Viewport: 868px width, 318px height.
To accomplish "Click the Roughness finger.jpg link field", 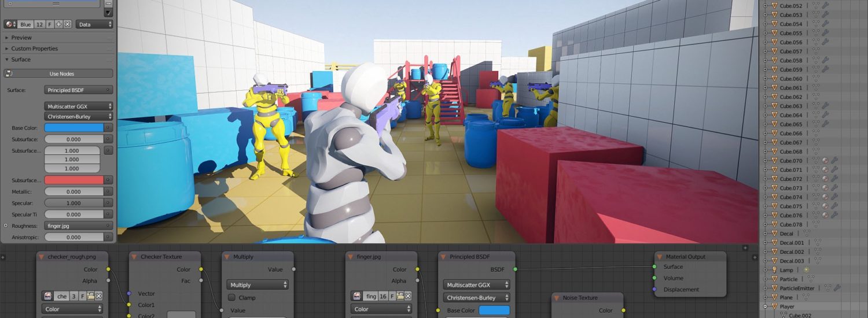I will [x=79, y=225].
